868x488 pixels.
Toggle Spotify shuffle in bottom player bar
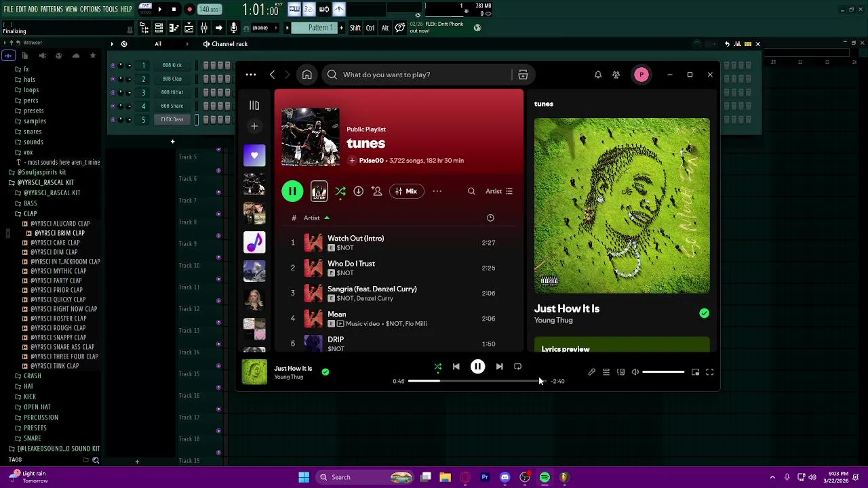click(437, 367)
